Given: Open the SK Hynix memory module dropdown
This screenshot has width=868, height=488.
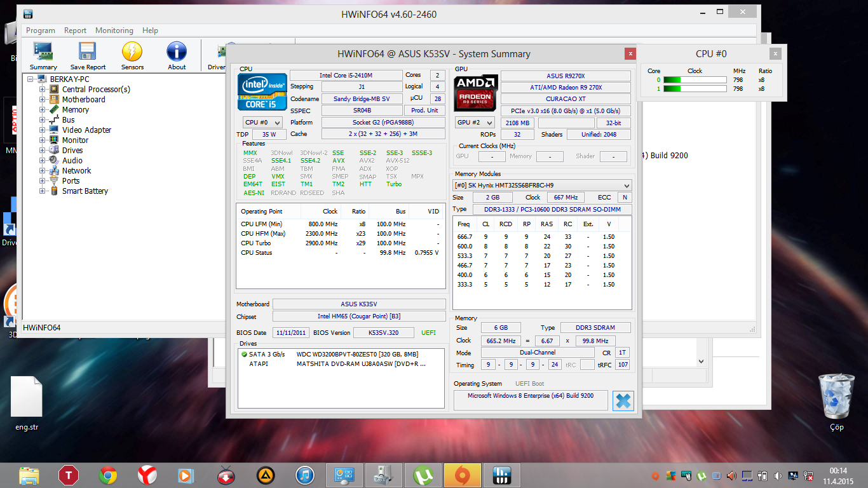Looking at the screenshot, I should coord(542,185).
